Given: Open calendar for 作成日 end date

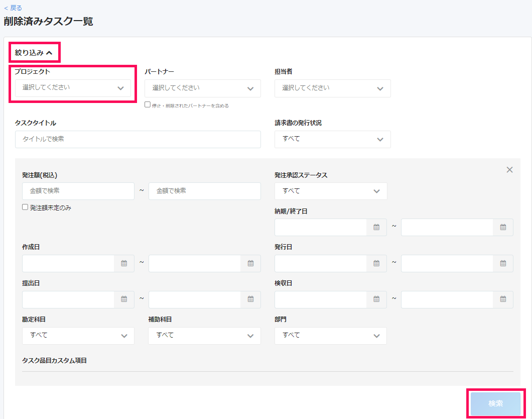Looking at the screenshot, I should click(250, 263).
